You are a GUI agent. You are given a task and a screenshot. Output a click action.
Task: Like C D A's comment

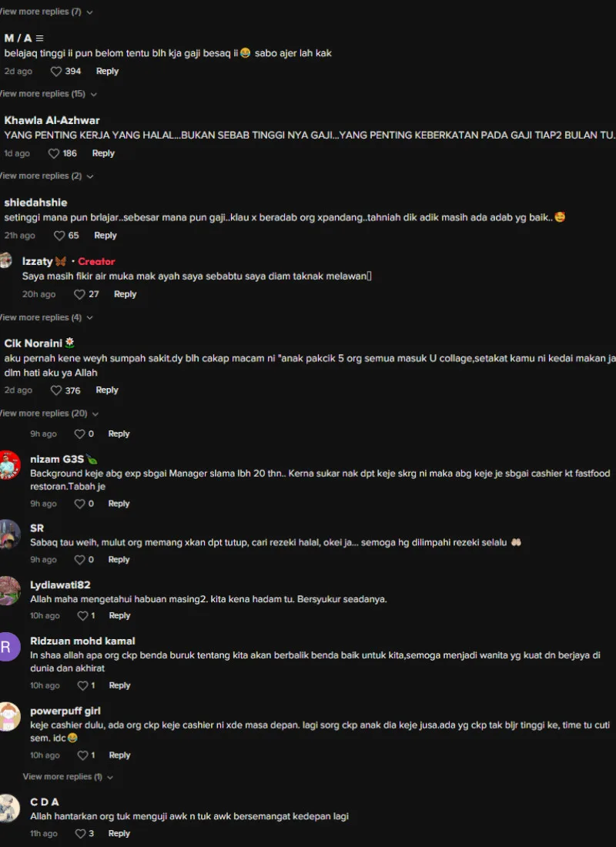pyautogui.click(x=81, y=833)
